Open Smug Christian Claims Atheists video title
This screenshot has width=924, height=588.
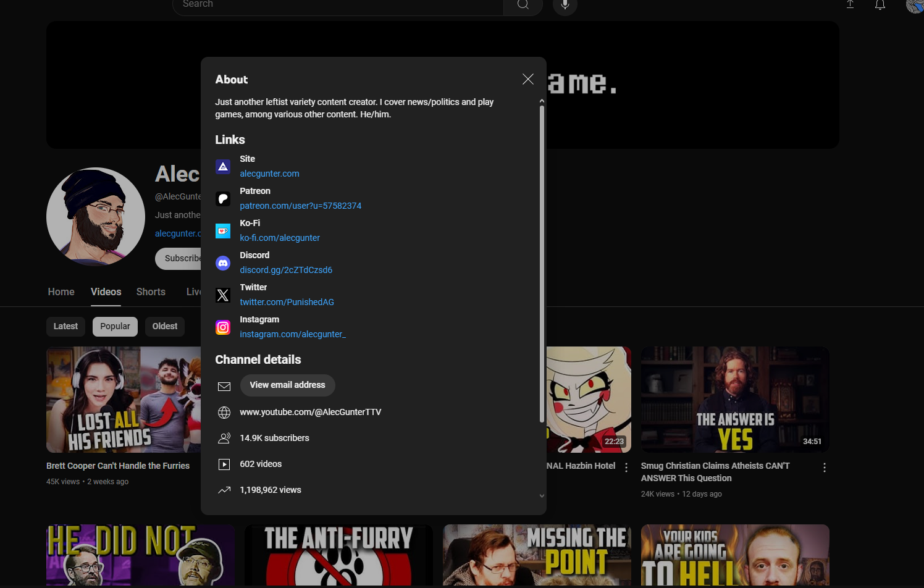click(715, 472)
